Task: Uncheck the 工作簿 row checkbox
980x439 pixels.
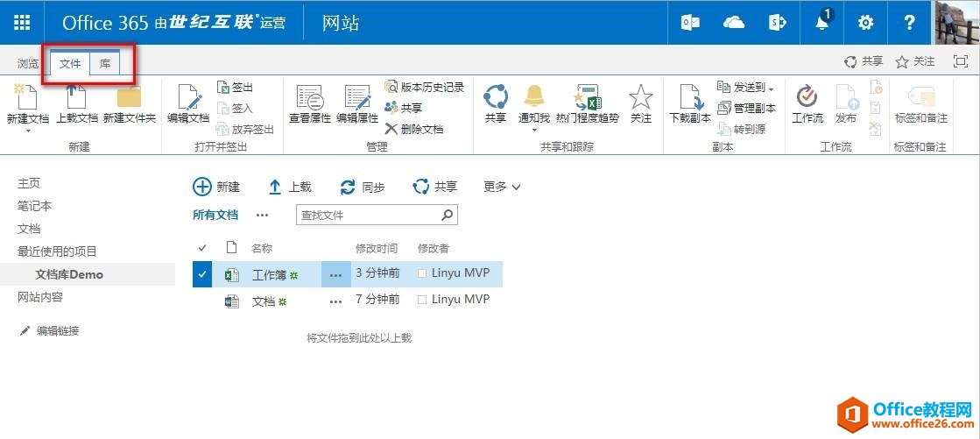Action: (202, 274)
